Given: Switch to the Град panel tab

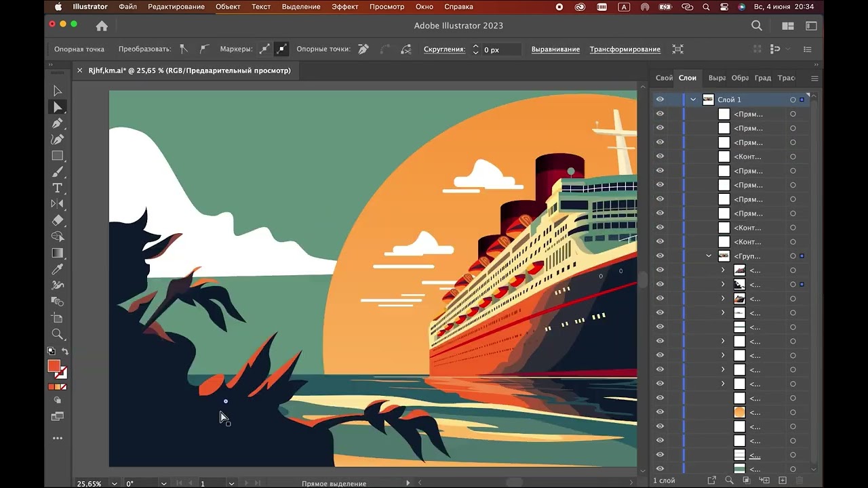Looking at the screenshot, I should (x=763, y=78).
